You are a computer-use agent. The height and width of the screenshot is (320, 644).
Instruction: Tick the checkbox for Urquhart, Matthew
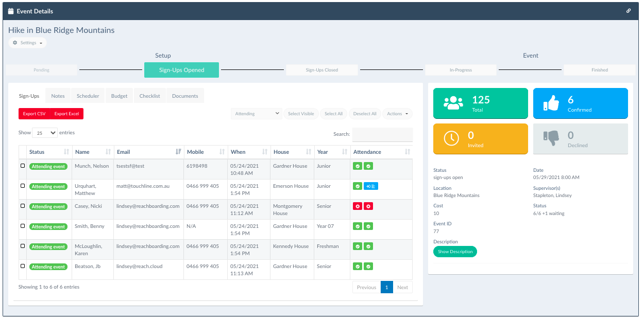pos(23,186)
